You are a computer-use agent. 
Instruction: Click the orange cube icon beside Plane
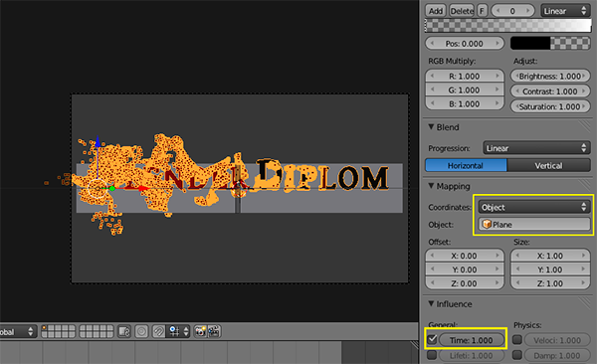tap(487, 224)
